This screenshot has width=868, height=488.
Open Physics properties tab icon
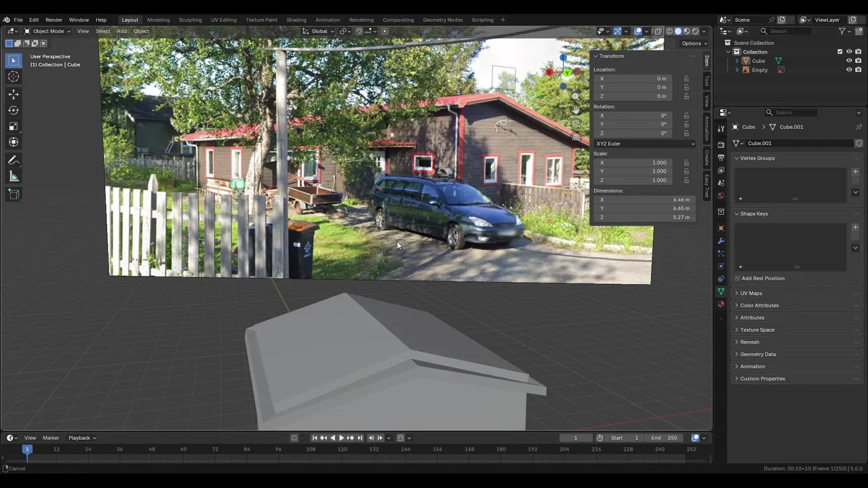pyautogui.click(x=721, y=266)
